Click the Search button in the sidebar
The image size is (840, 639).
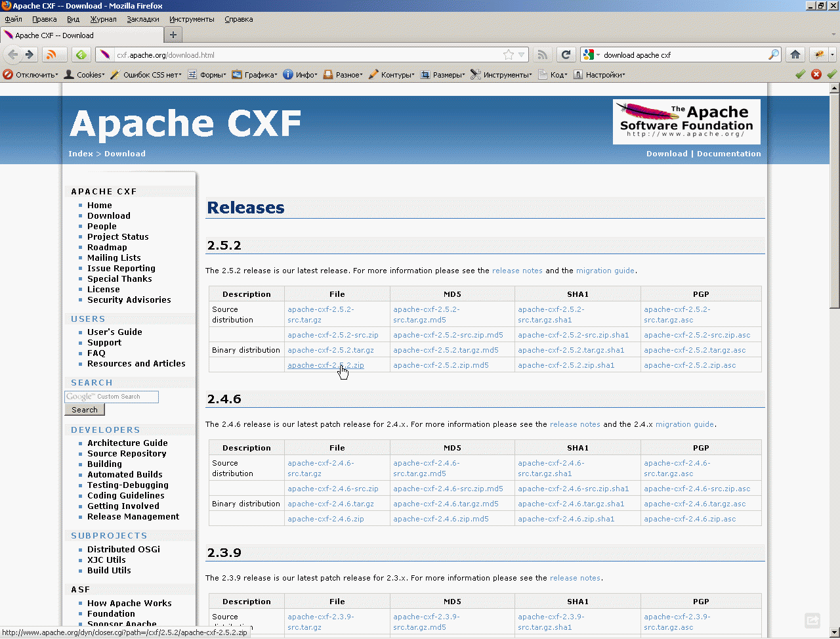pyautogui.click(x=85, y=410)
